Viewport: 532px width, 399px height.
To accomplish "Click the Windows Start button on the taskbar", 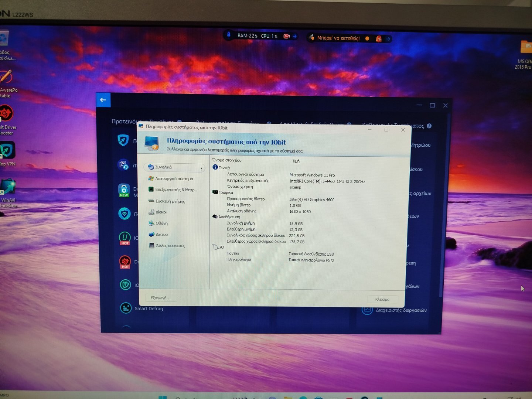I will [163, 397].
